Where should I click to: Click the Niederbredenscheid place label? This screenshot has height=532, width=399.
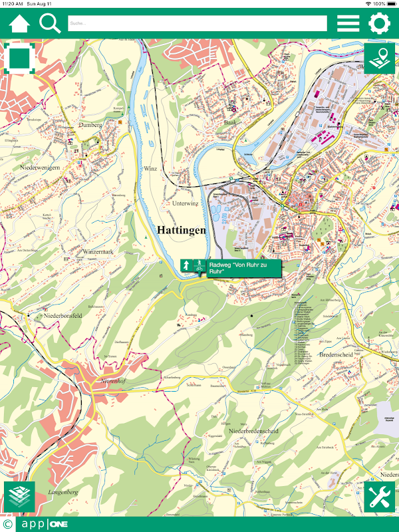pyautogui.click(x=253, y=431)
